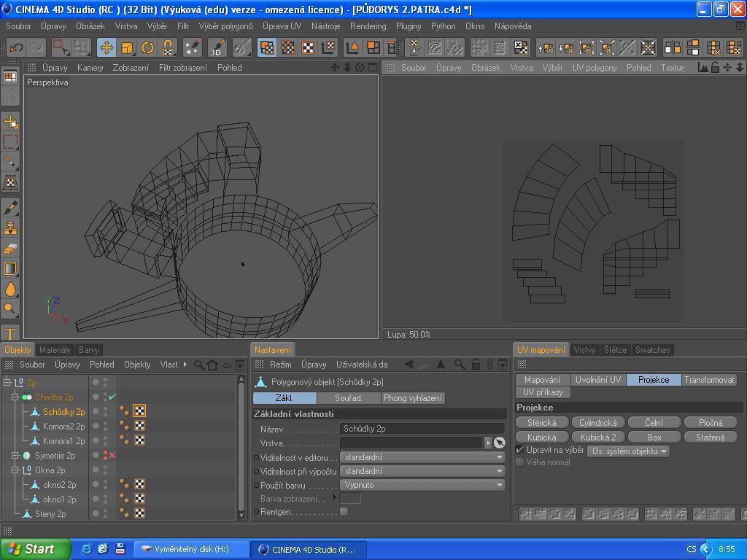Screen dimensions: 747x560
Task: Choose the brush tool in left toolbar
Action: 10,208
